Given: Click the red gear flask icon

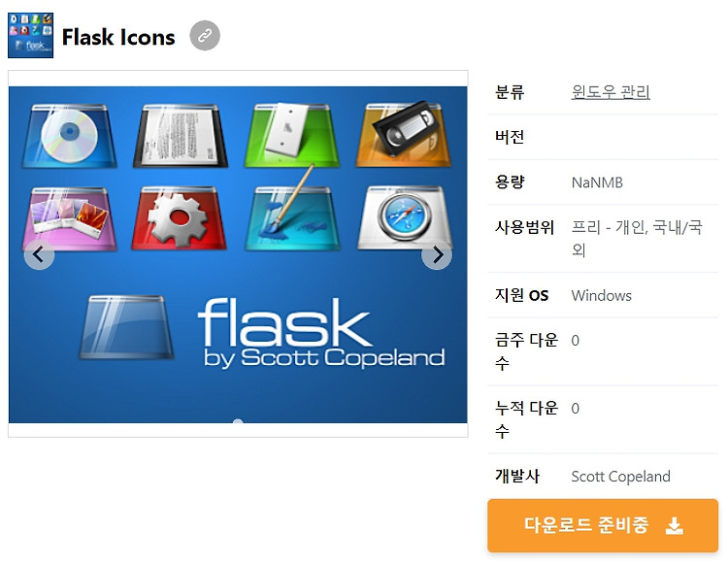Looking at the screenshot, I should [x=180, y=218].
